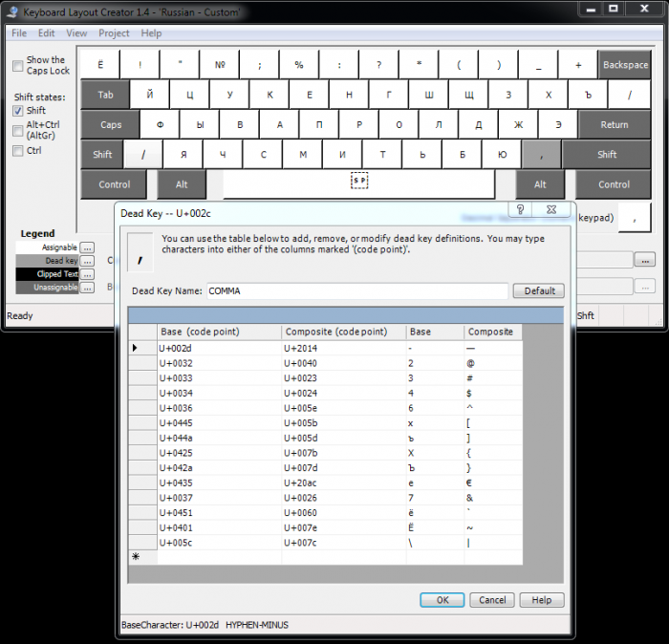Image resolution: width=669 pixels, height=644 pixels.
Task: Enable the Ctrl shift state checkbox
Action: (x=18, y=151)
